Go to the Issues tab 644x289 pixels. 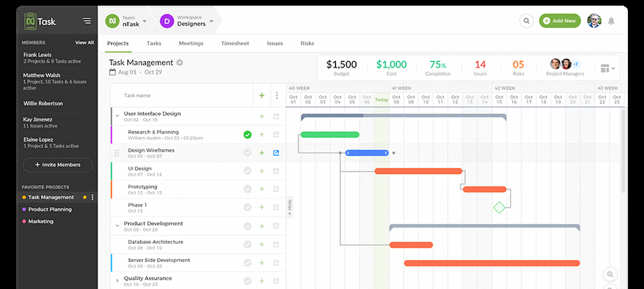click(275, 43)
